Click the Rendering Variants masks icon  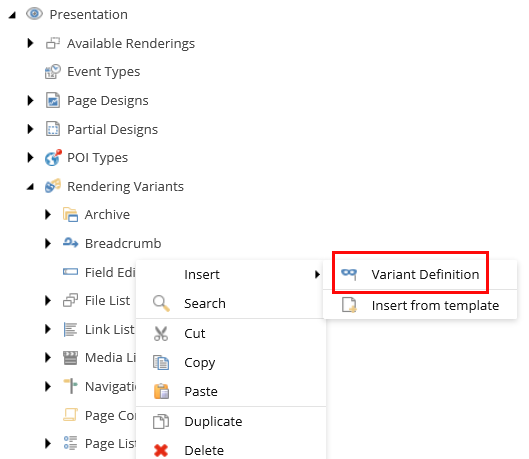pyautogui.click(x=53, y=186)
